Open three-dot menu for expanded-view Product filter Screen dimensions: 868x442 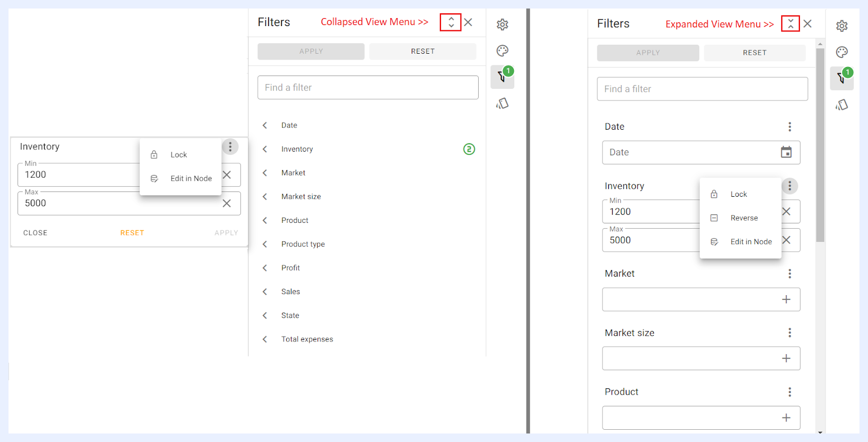[790, 392]
